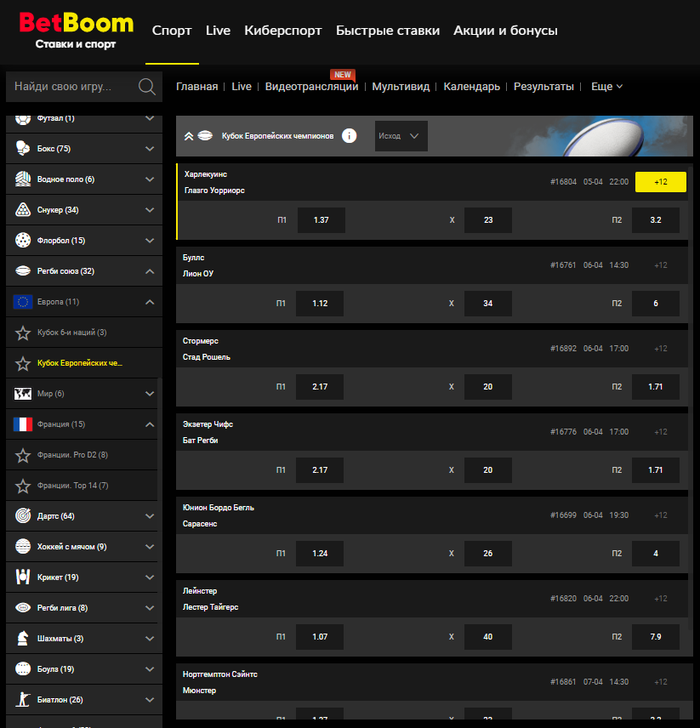Open Календарь submenu item
This screenshot has width=700, height=728.
tap(471, 87)
